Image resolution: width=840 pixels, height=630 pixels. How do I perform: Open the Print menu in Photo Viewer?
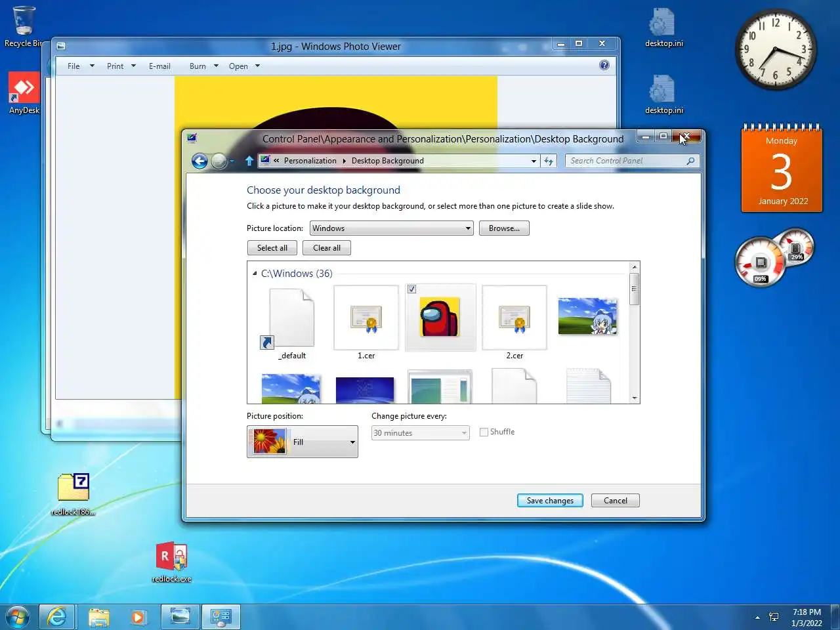[121, 66]
